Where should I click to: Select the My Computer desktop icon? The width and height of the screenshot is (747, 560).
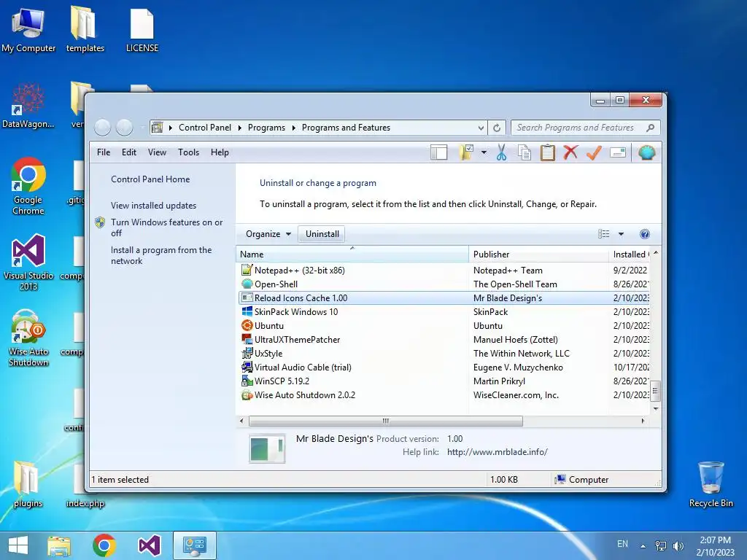click(28, 29)
